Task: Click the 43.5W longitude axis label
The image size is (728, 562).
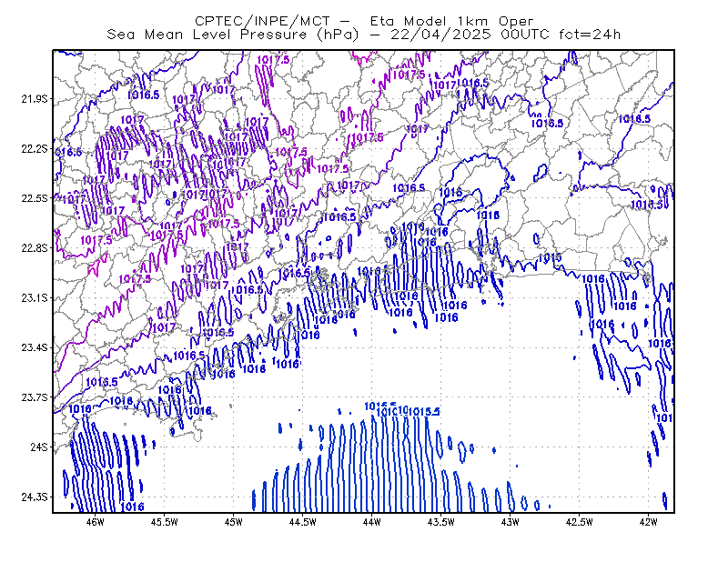Action: (440, 522)
